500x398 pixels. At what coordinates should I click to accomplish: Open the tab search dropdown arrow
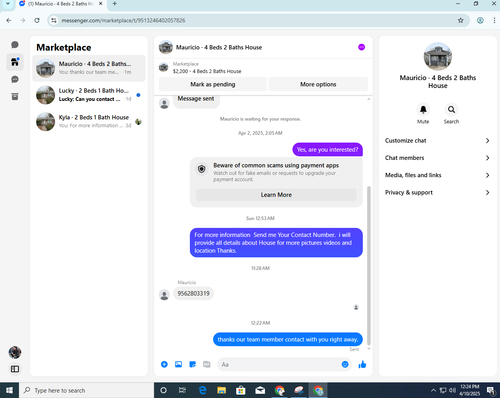tap(8, 4)
